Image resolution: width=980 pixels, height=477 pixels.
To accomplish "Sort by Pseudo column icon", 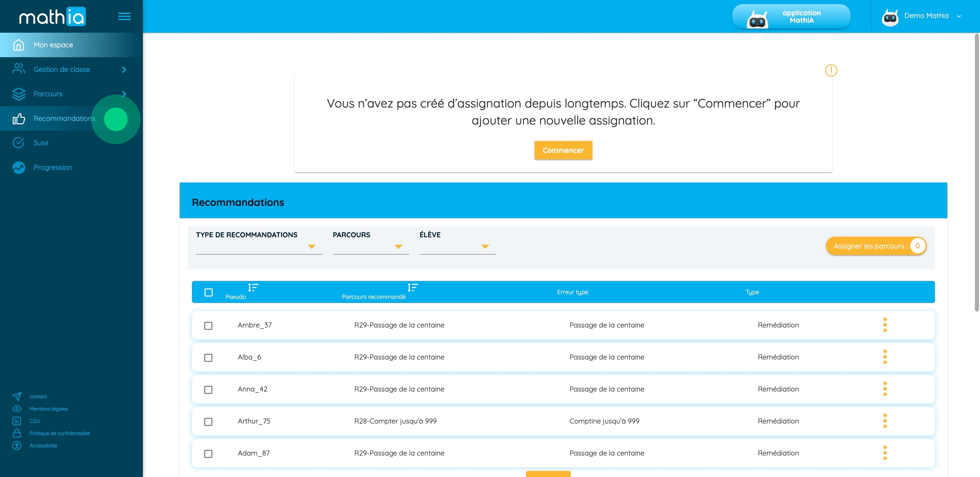I will 253,287.
